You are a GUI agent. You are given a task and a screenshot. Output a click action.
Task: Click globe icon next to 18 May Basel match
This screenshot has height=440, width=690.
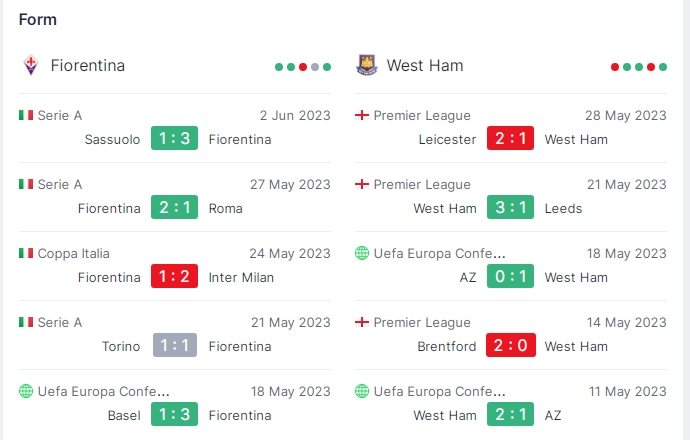click(26, 391)
